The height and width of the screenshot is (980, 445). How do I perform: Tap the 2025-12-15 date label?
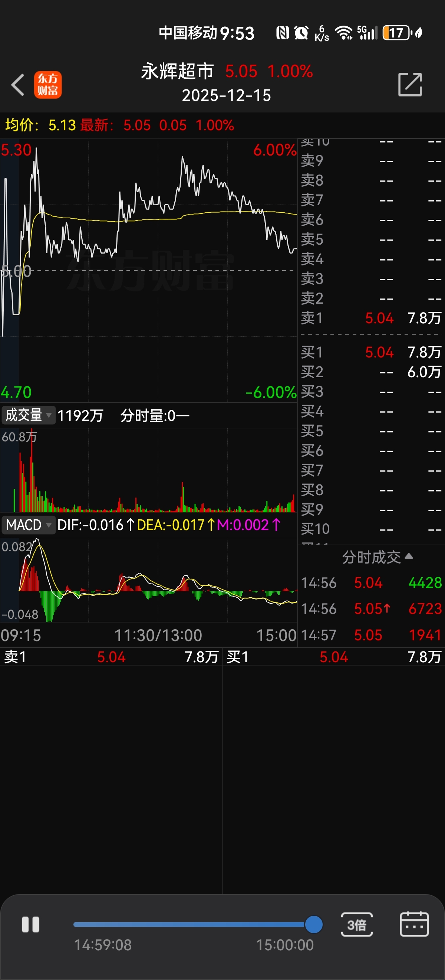[227, 95]
